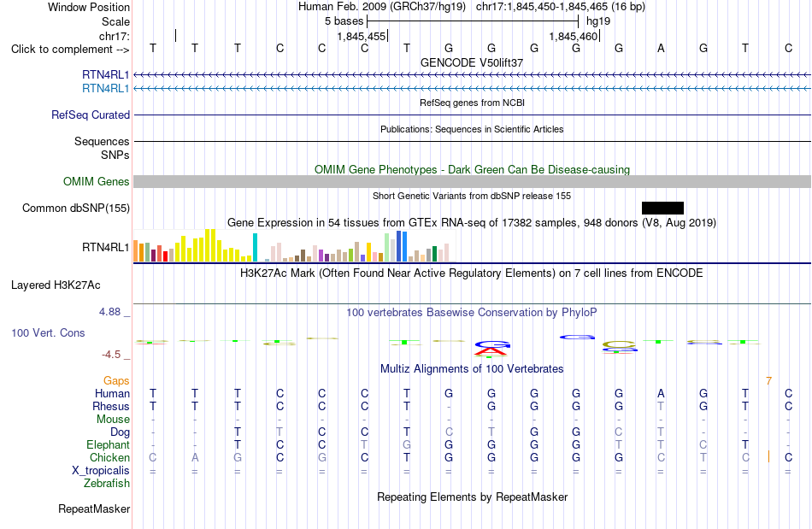Click the Gene Expression in 54 tissues title
Viewport: 812px width, 529px height.
[x=472, y=222]
